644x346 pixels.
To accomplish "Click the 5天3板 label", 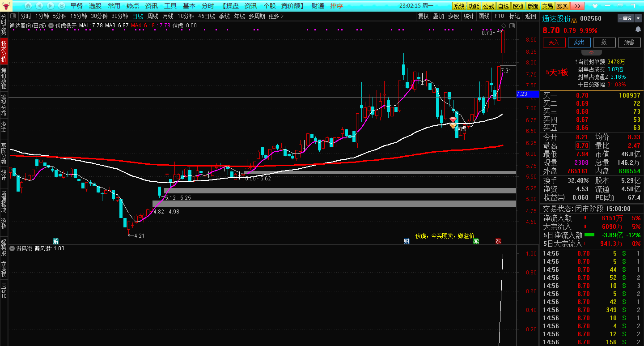I will coord(557,73).
